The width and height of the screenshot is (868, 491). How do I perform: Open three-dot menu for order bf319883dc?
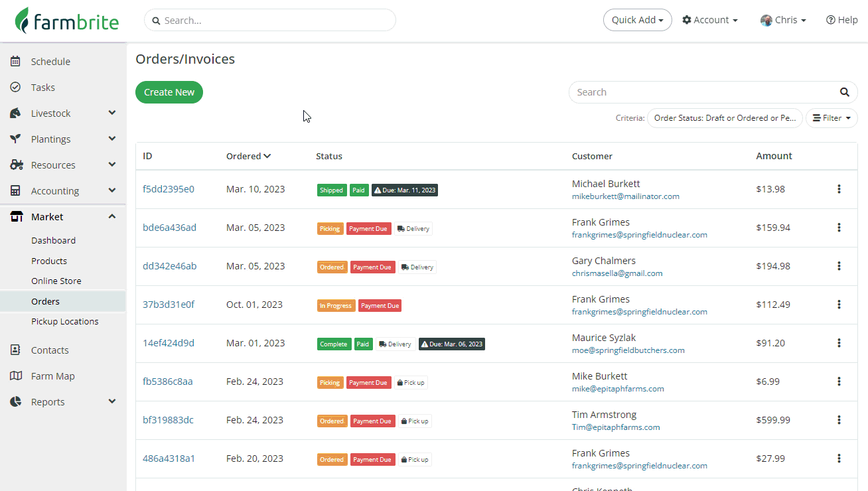click(839, 420)
